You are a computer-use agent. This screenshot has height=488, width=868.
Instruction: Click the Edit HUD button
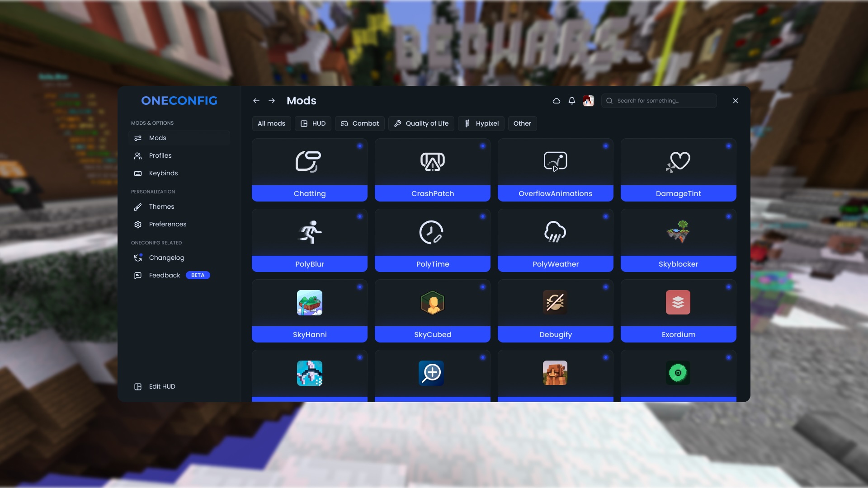coord(155,386)
